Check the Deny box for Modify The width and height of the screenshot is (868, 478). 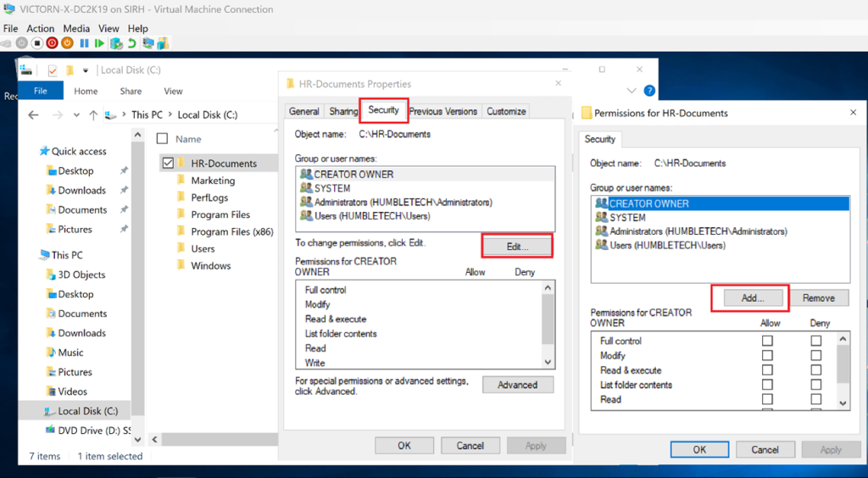click(815, 356)
